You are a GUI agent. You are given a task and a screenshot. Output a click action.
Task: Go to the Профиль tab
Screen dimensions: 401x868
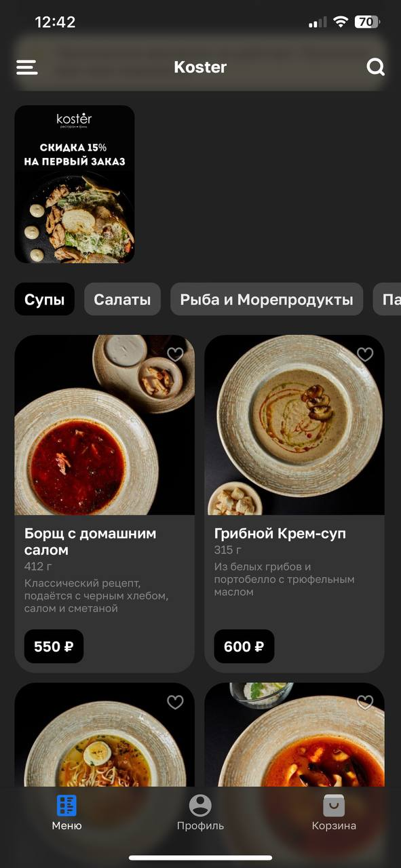[200, 812]
